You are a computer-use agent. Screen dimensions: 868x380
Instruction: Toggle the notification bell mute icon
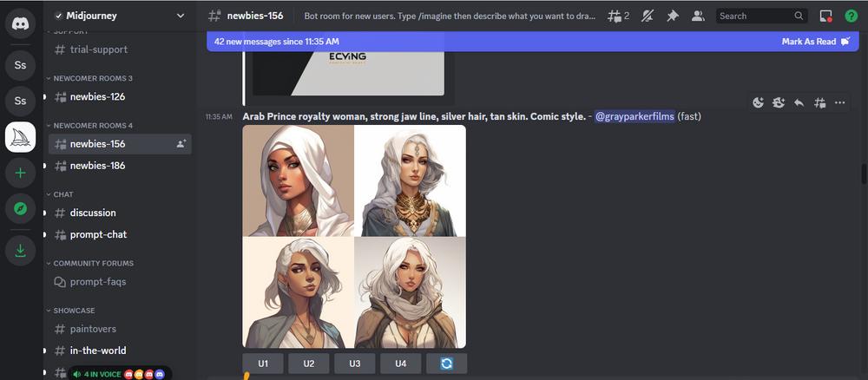point(647,16)
